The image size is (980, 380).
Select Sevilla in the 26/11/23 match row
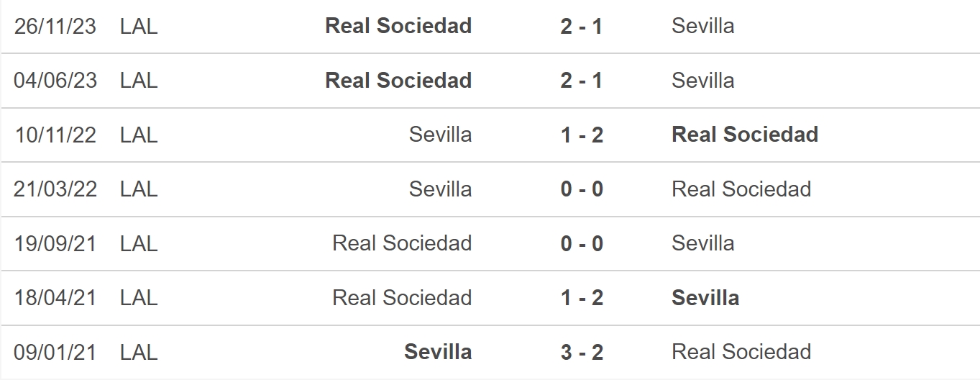click(x=702, y=26)
